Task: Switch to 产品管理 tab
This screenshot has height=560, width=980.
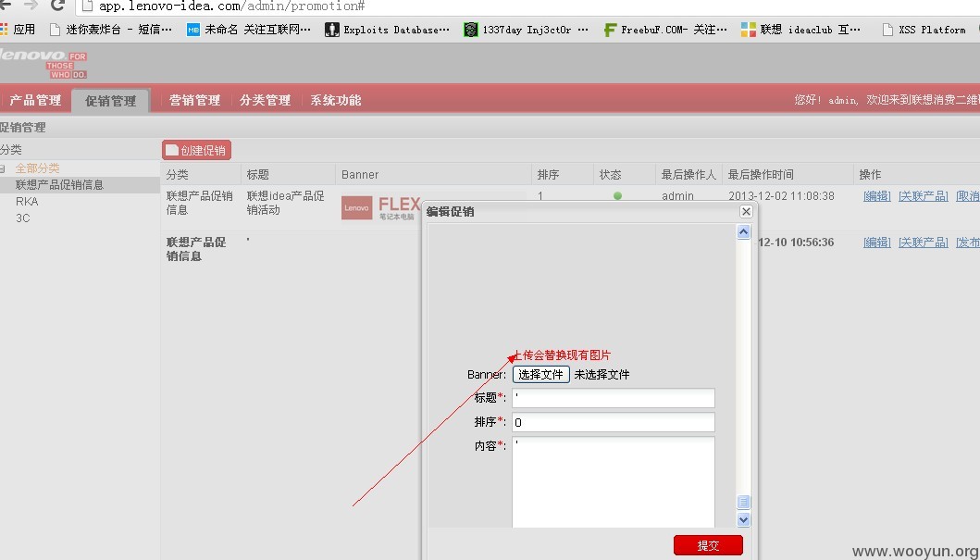Action: click(x=35, y=100)
